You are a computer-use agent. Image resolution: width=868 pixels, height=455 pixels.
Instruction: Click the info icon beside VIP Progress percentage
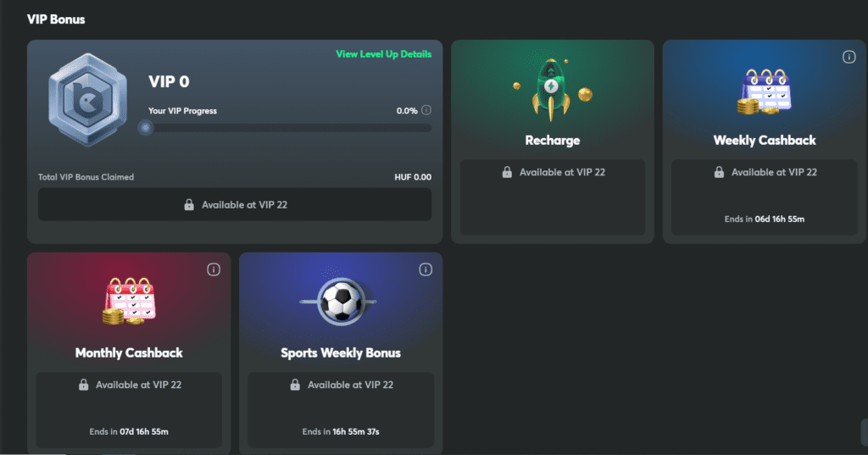426,110
